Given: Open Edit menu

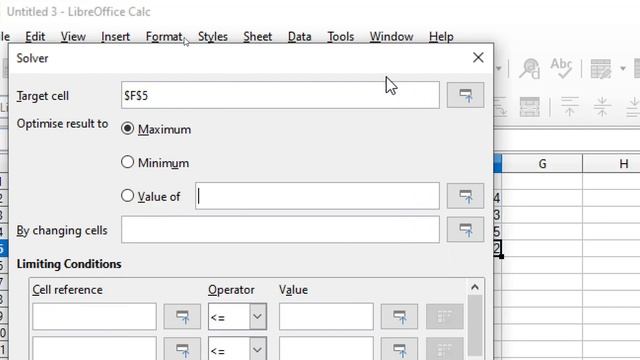Looking at the screenshot, I should pyautogui.click(x=35, y=37).
